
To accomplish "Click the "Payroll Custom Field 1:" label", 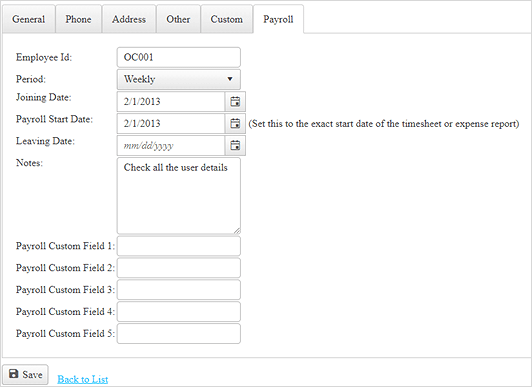I will coord(65,246).
